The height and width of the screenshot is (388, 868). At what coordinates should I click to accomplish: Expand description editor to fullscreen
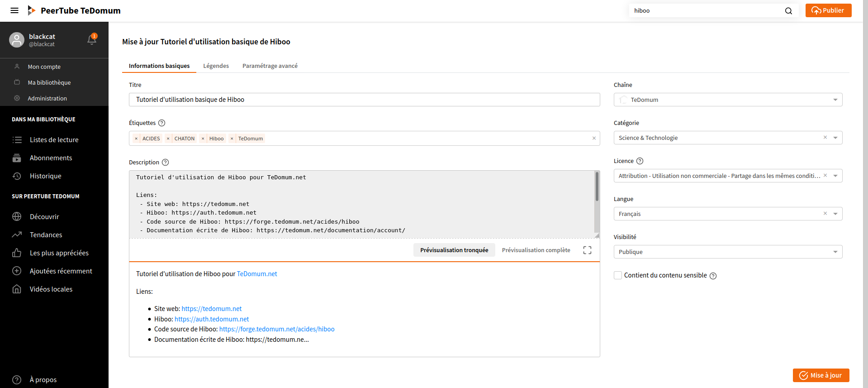(x=587, y=250)
